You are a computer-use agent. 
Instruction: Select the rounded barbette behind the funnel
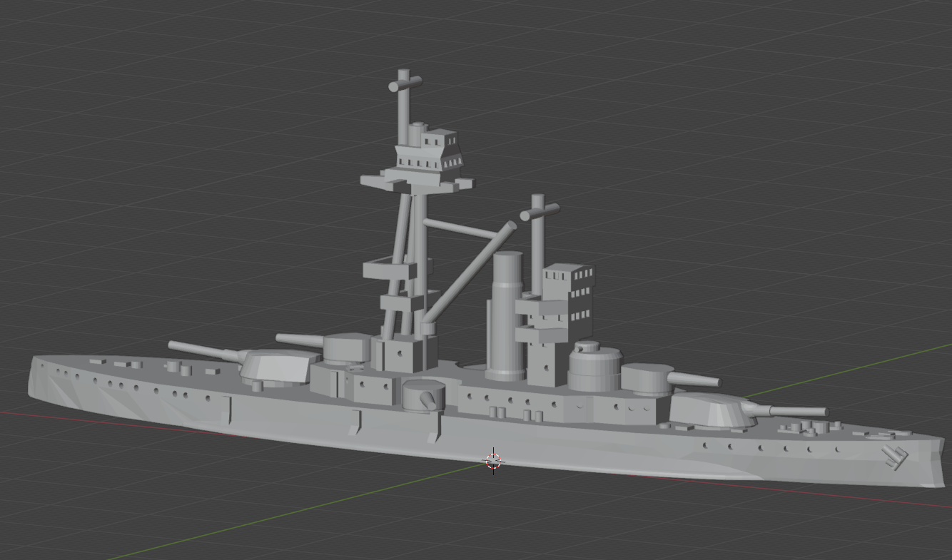(596, 371)
